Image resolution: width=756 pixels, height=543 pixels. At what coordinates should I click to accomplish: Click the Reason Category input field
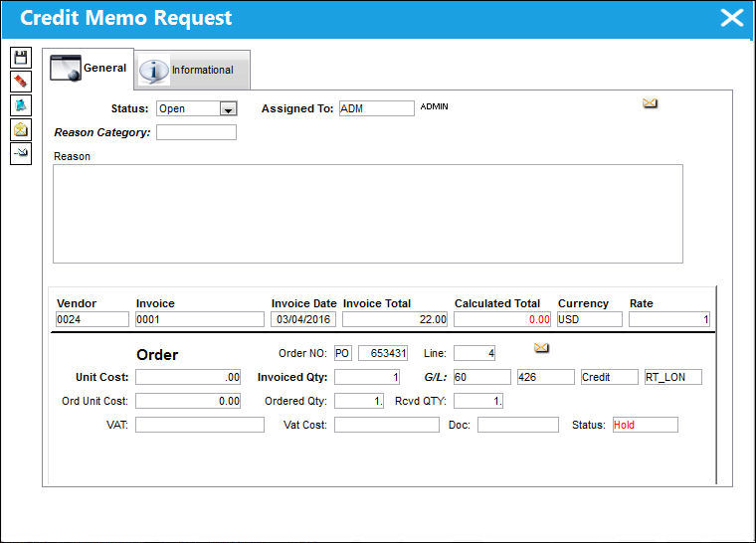click(x=196, y=132)
